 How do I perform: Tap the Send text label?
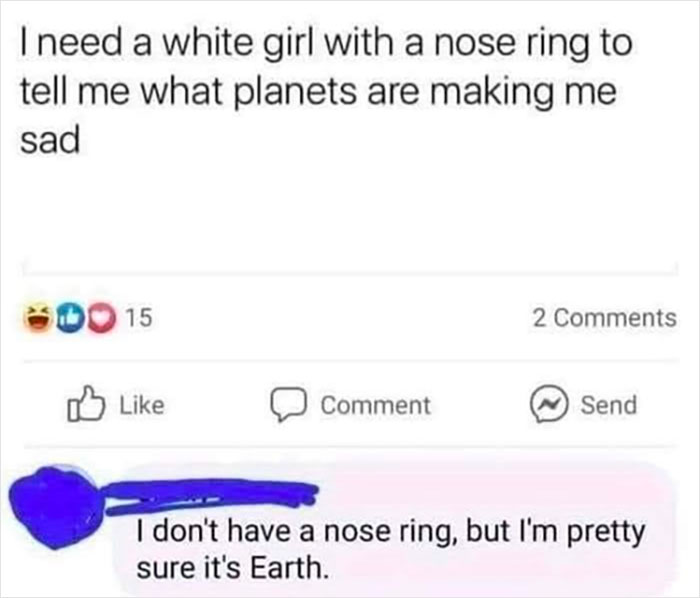click(608, 405)
